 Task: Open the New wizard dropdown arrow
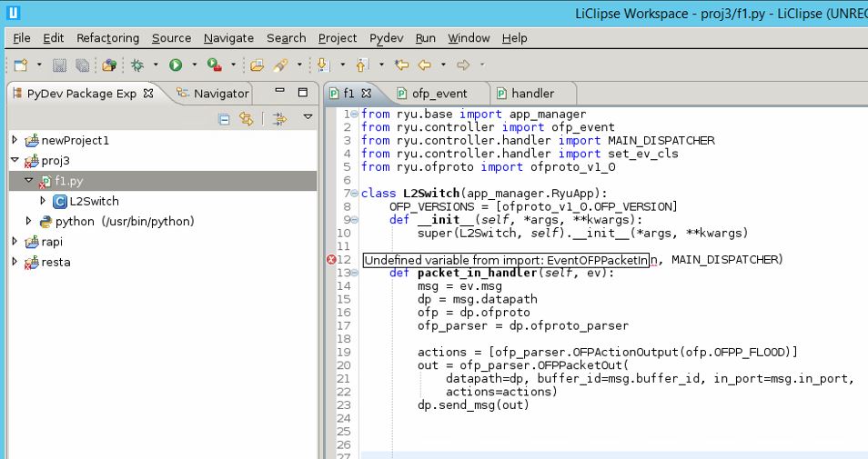click(x=39, y=65)
